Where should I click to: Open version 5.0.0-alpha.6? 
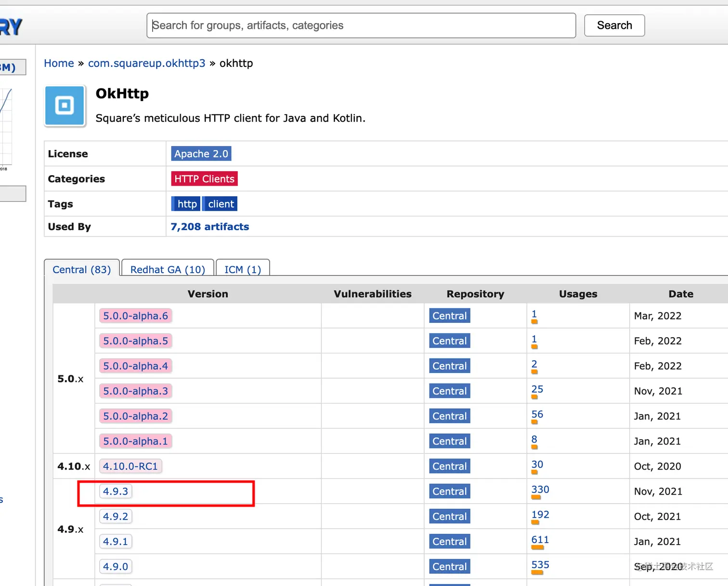135,316
